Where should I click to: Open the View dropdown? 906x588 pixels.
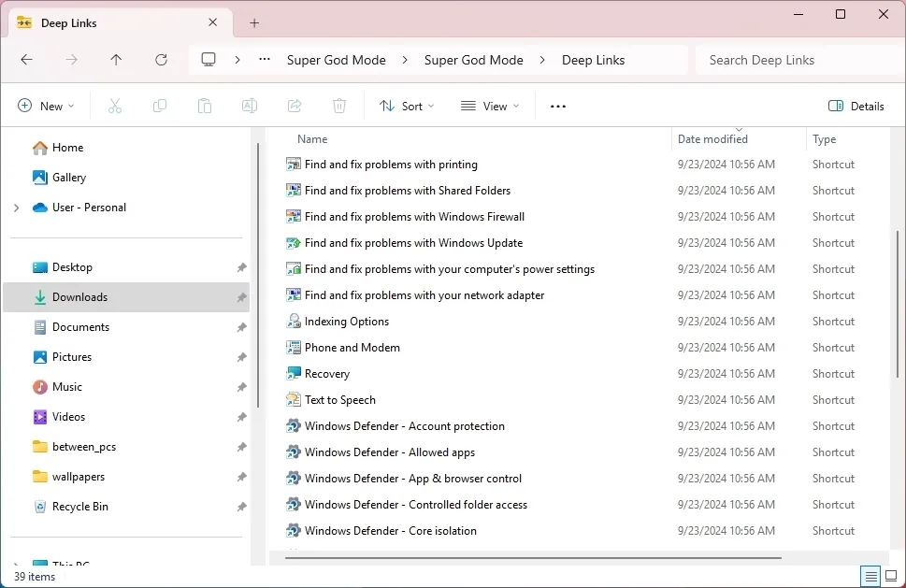coord(489,106)
